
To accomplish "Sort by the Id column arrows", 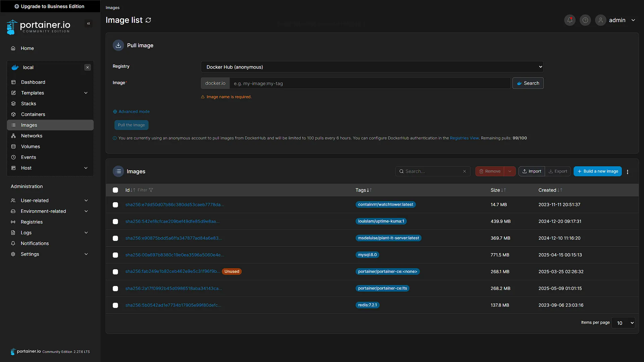I will 133,190.
